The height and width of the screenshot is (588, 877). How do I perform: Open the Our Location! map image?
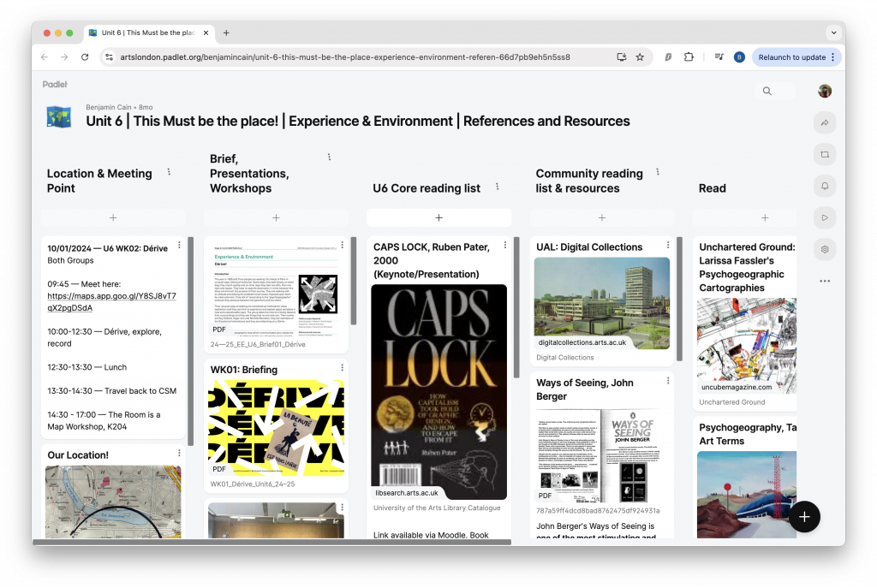[113, 502]
